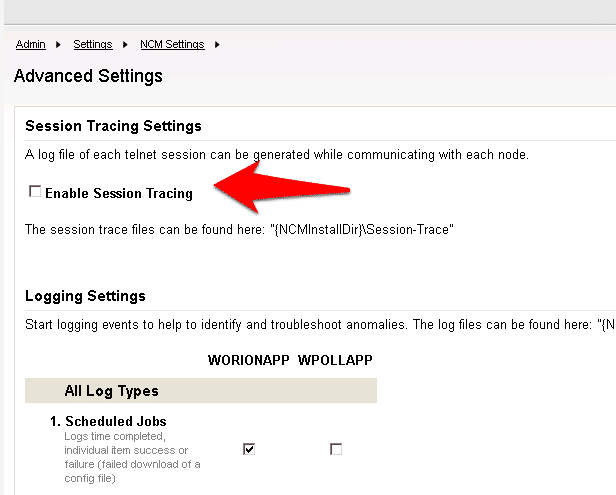Click the WPOLLAPP column header

335,360
